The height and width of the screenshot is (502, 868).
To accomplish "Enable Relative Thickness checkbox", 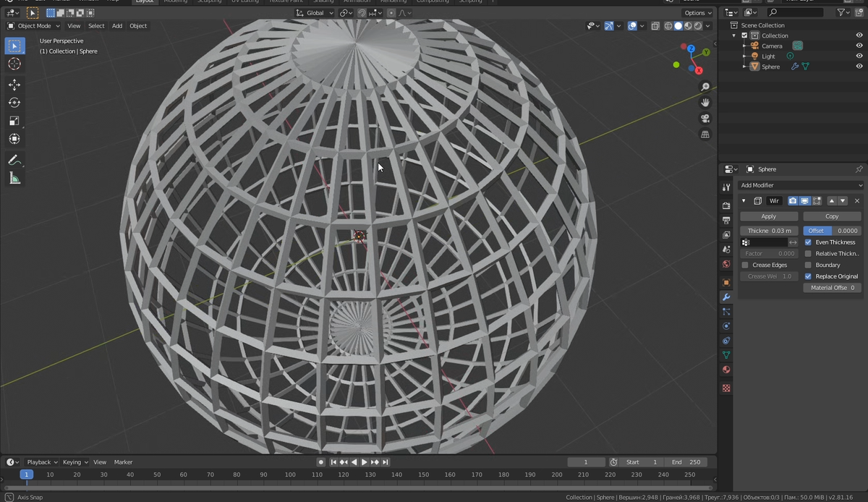I will pos(808,254).
